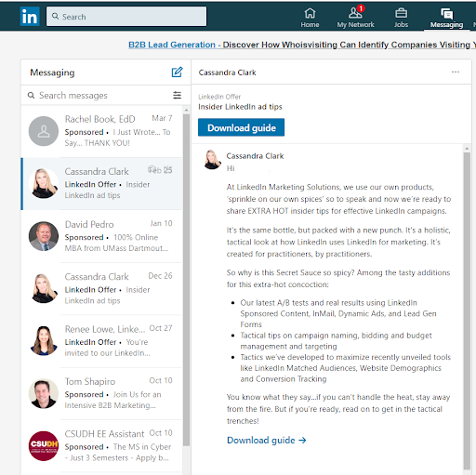
Task: Open conversation options three-dot menu
Action: (x=456, y=72)
